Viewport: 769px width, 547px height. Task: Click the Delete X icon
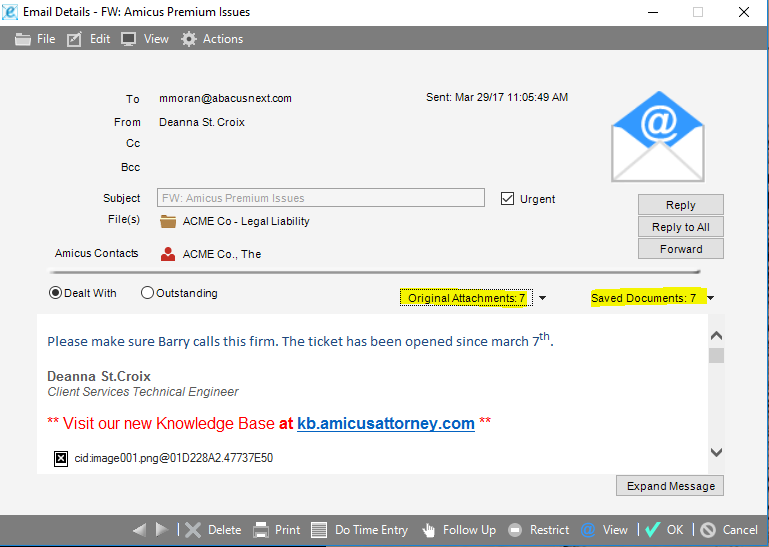click(x=193, y=530)
